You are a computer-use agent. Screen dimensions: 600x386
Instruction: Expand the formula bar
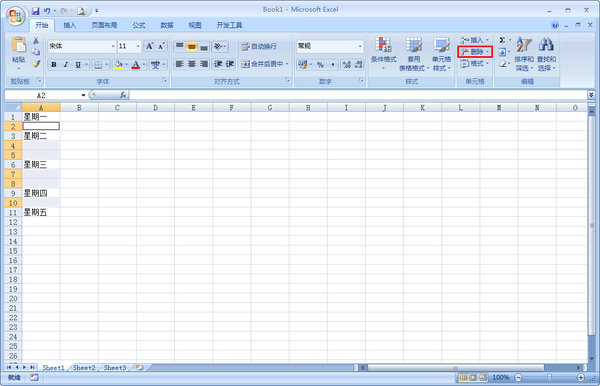pos(591,94)
